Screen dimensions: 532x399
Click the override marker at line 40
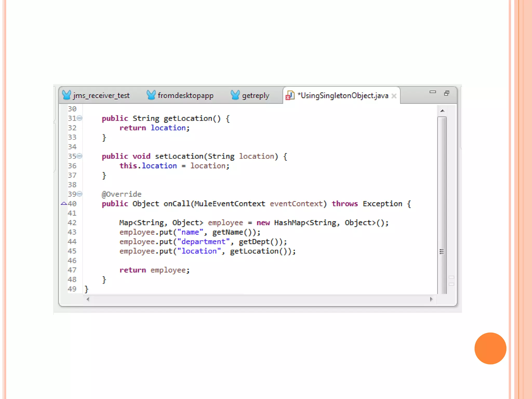tap(64, 204)
